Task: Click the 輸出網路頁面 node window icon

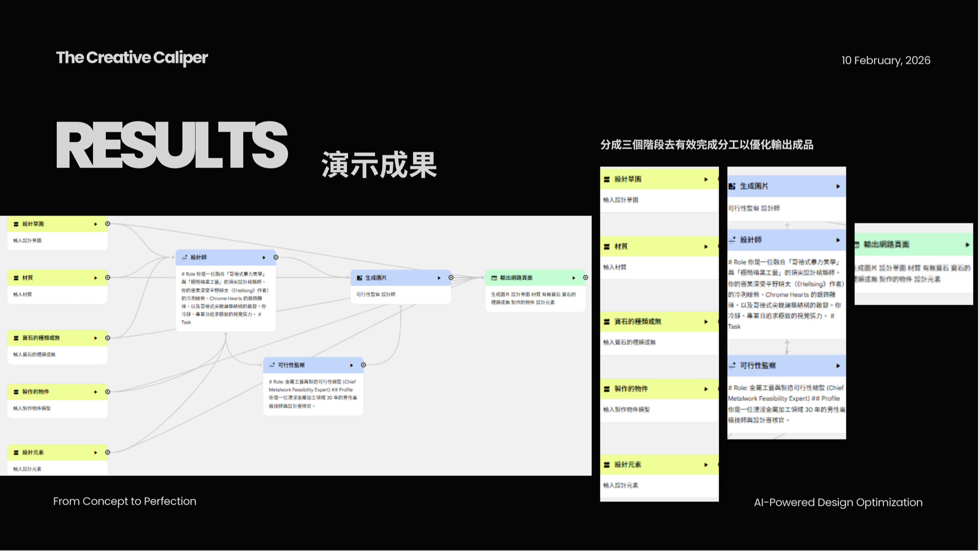Action: [x=494, y=278]
